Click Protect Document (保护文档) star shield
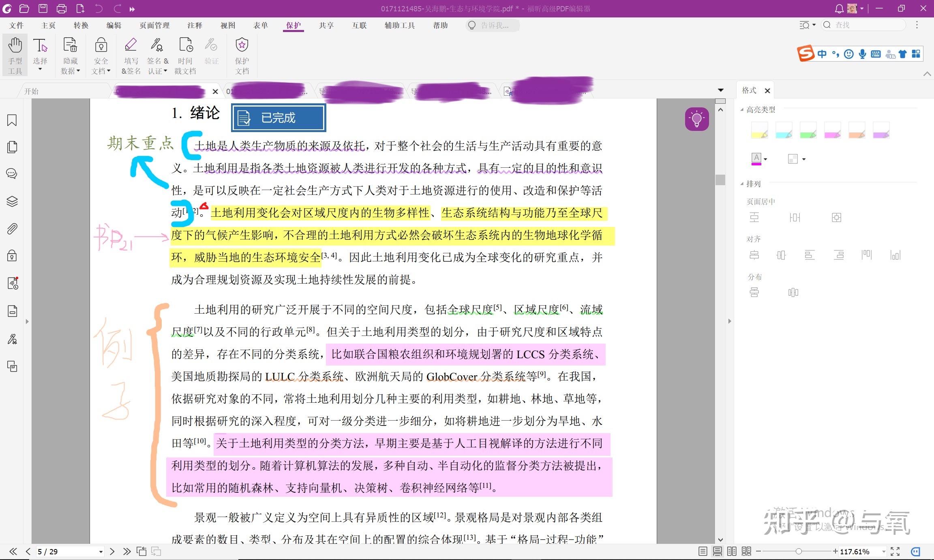934x560 pixels. tap(242, 56)
